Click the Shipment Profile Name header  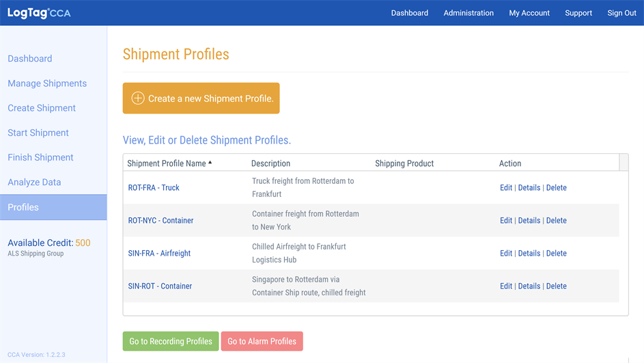click(167, 163)
